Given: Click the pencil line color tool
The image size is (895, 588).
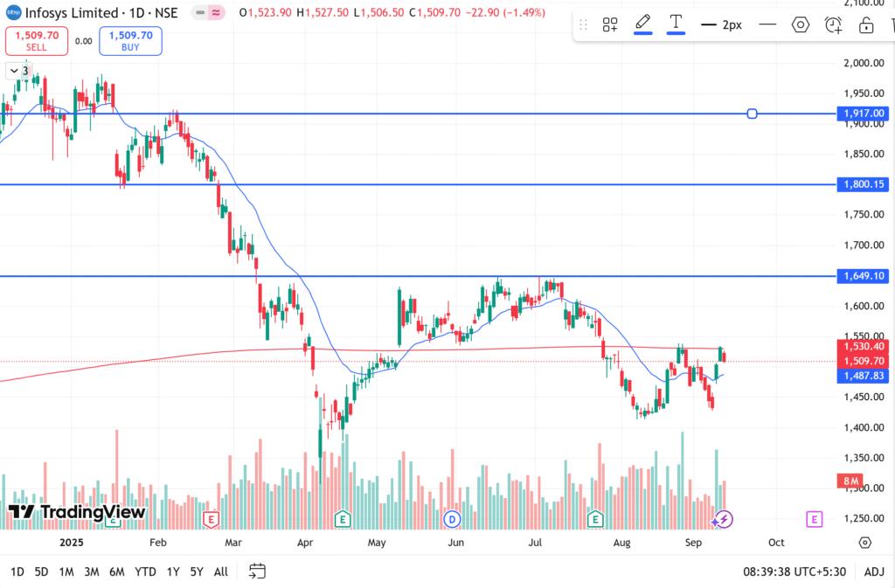Looking at the screenshot, I should (x=642, y=24).
